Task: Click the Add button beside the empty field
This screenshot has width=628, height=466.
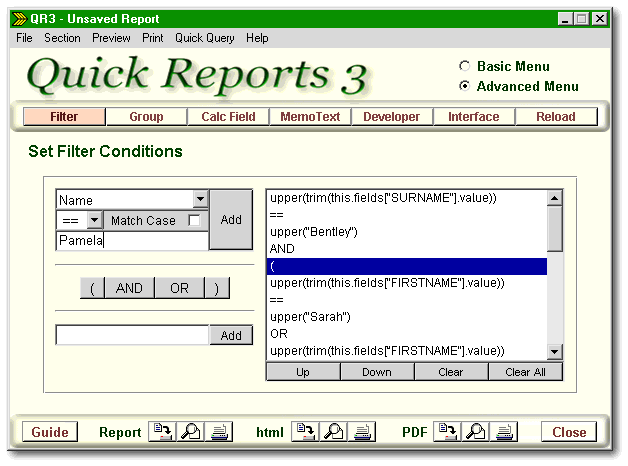Action: [x=231, y=335]
